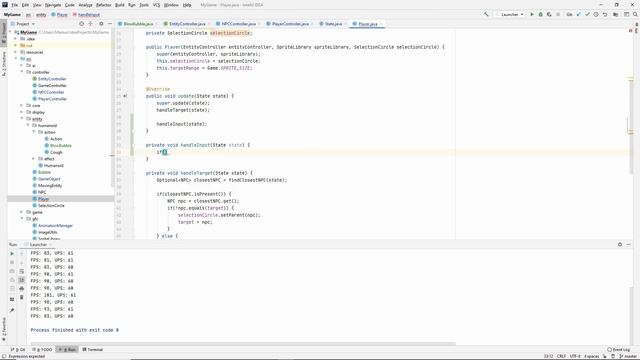Collapse the action folder in tree
The image size is (640, 360).
(x=34, y=132)
